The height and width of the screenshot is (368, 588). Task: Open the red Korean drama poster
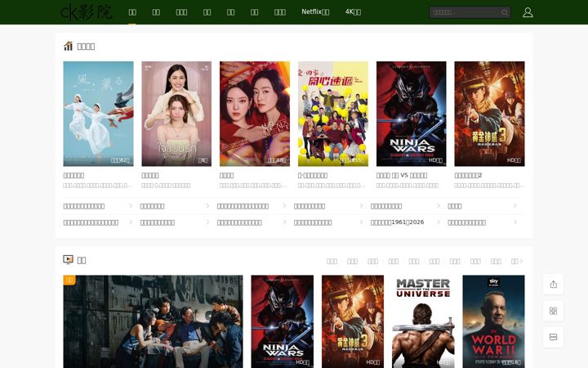point(255,114)
